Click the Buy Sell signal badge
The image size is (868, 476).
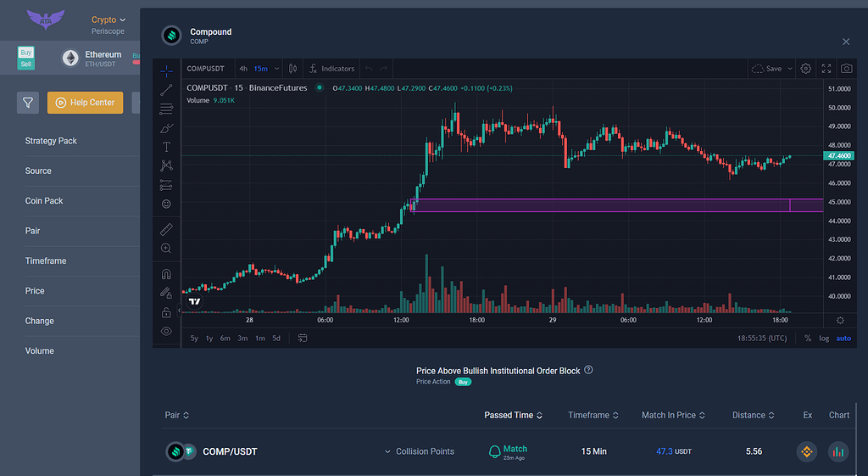[x=26, y=58]
